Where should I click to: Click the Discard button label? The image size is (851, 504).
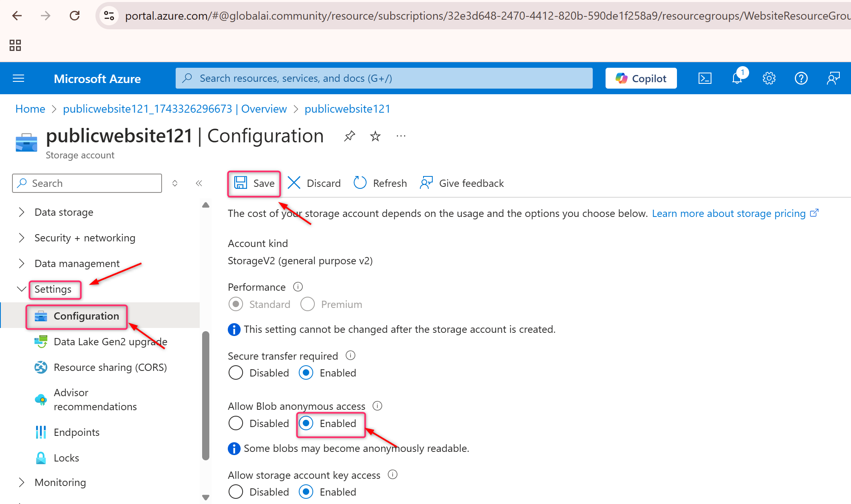point(324,183)
